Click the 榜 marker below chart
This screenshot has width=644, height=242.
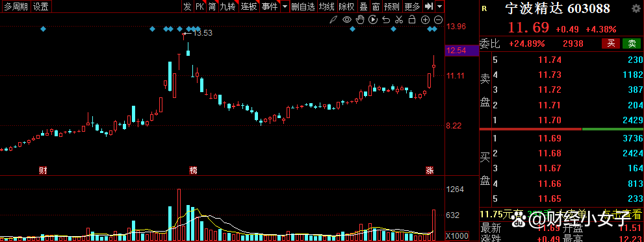pyautogui.click(x=193, y=170)
